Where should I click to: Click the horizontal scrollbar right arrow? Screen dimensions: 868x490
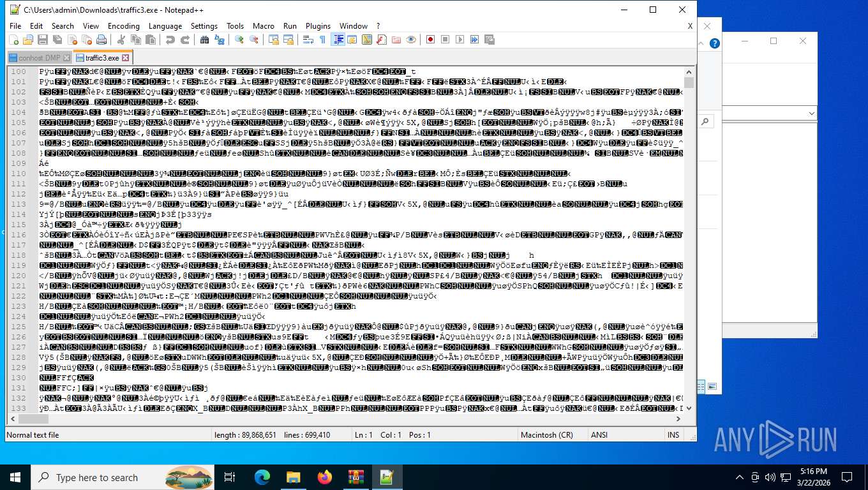[x=678, y=419]
